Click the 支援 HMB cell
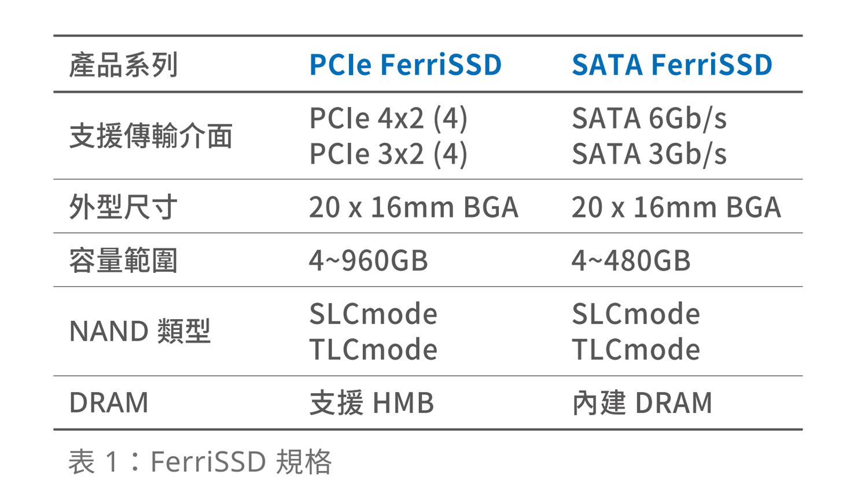This screenshot has width=868, height=503. click(372, 403)
